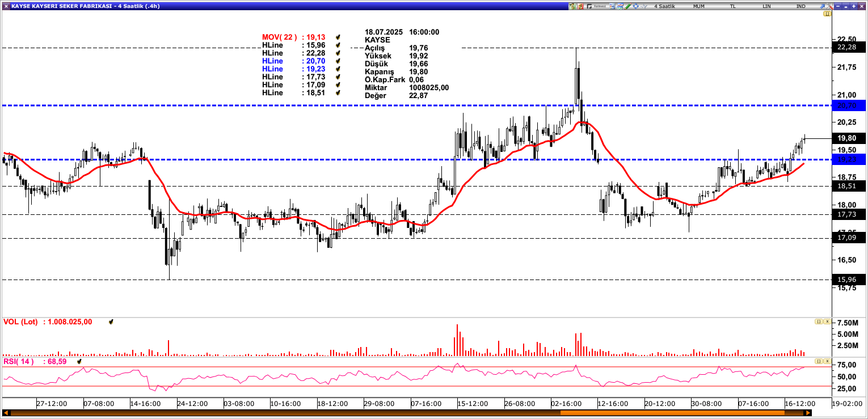Toggle the VOL (Lot) indicator checkmark
Screen dimensions: 868x419
pos(111,321)
